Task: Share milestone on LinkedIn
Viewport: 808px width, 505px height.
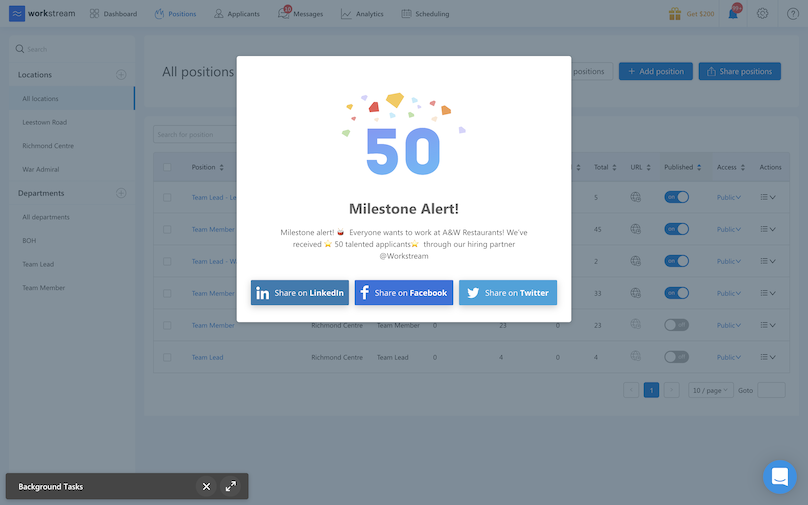Action: click(300, 293)
